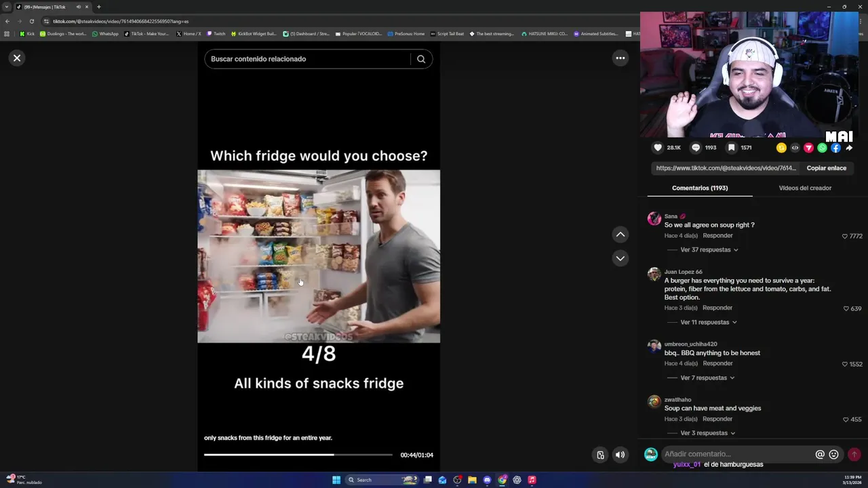Open File Explorer from the taskbar
Viewport: 868px width, 488px height.
[x=472, y=480]
